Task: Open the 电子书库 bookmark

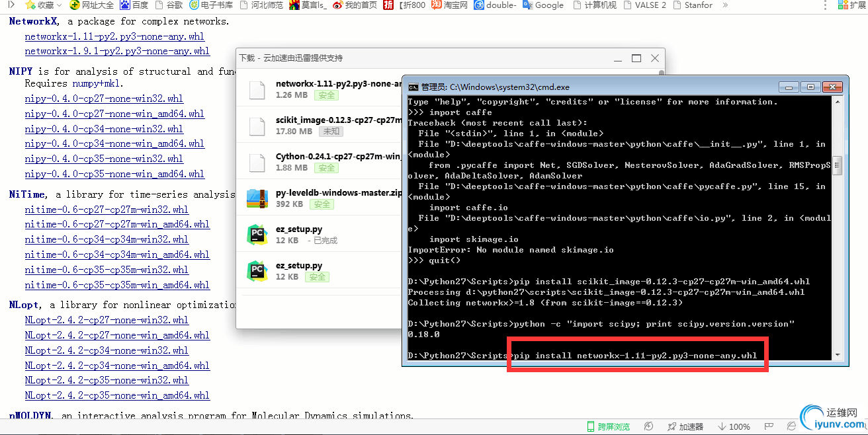Action: (x=211, y=5)
